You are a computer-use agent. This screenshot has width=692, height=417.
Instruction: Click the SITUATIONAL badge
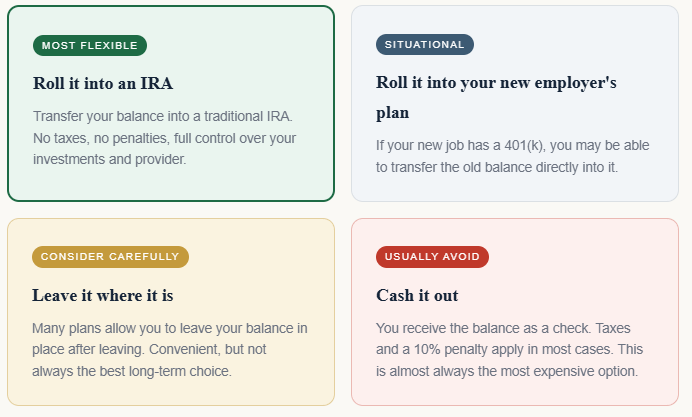pos(424,45)
